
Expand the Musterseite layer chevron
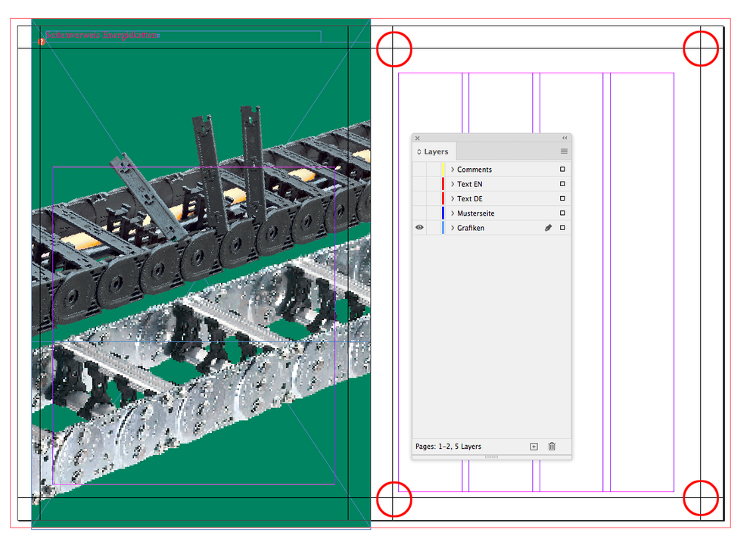(453, 213)
